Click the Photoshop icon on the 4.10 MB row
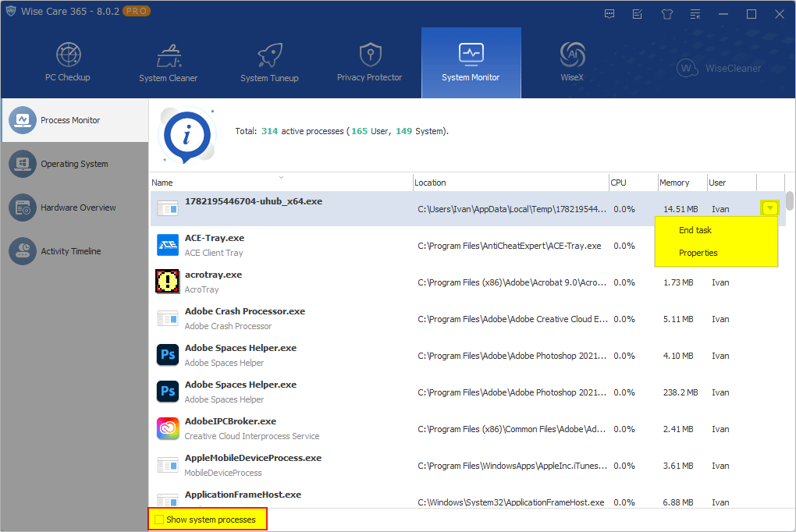The width and height of the screenshot is (796, 532). pyautogui.click(x=168, y=355)
